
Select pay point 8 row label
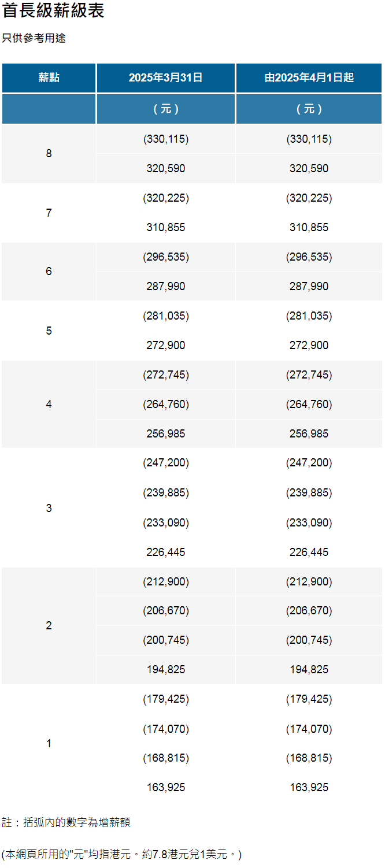(x=49, y=154)
